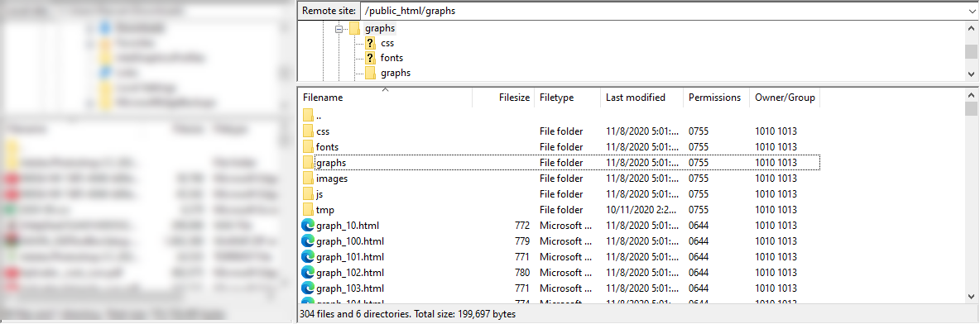980x324 pixels.
Task: Select the css folder icon in file list
Action: [308, 131]
